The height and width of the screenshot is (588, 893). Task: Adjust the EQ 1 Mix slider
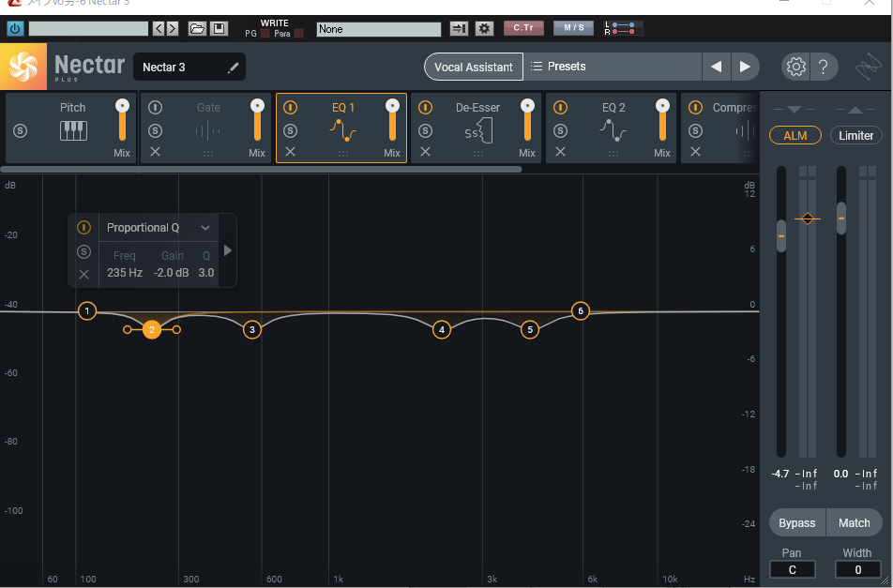392,120
